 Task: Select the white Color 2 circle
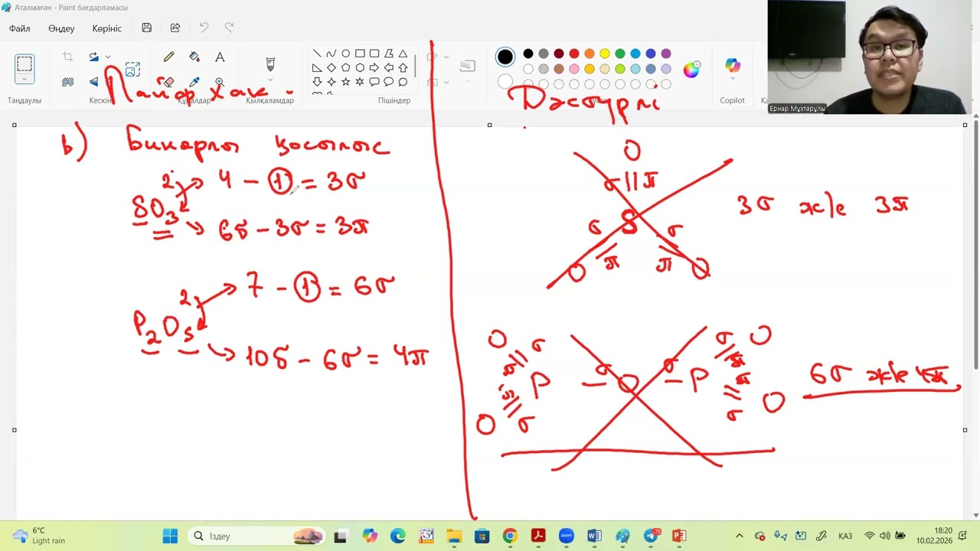(505, 81)
